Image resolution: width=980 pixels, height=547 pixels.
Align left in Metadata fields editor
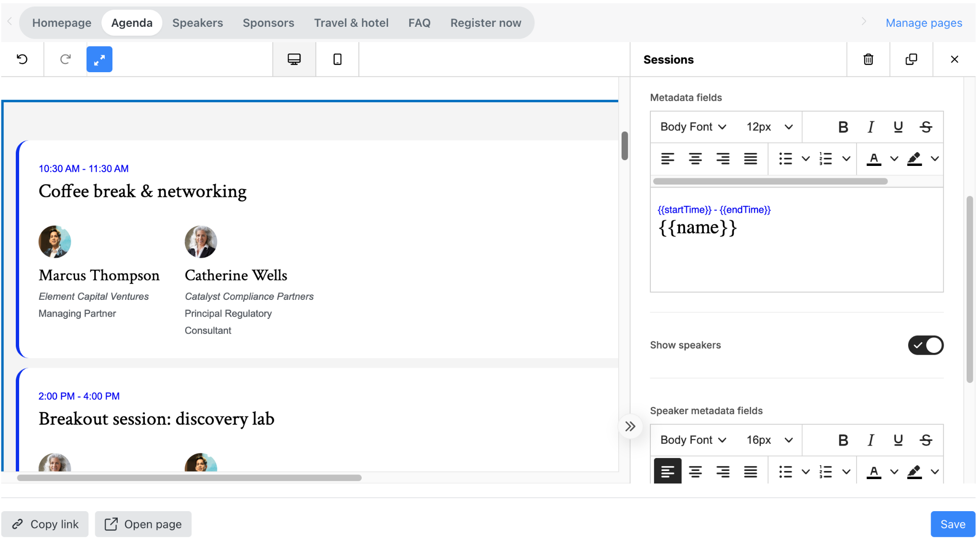click(x=668, y=159)
